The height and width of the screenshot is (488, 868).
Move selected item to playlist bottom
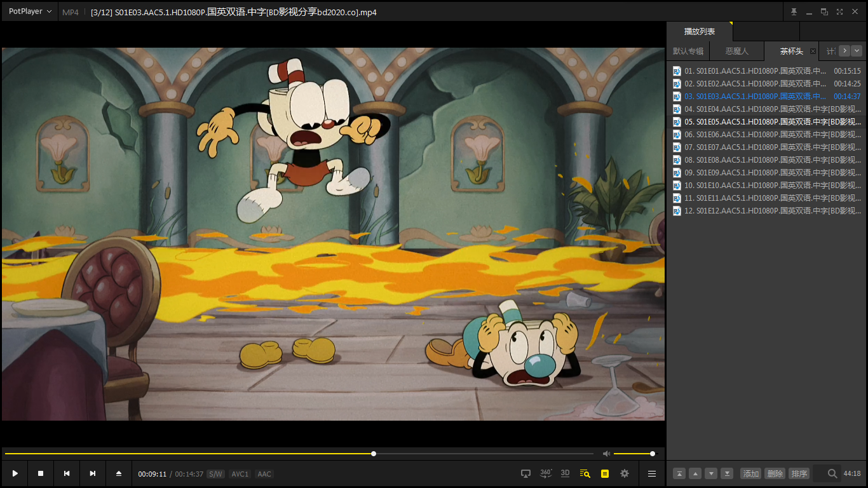[727, 473]
